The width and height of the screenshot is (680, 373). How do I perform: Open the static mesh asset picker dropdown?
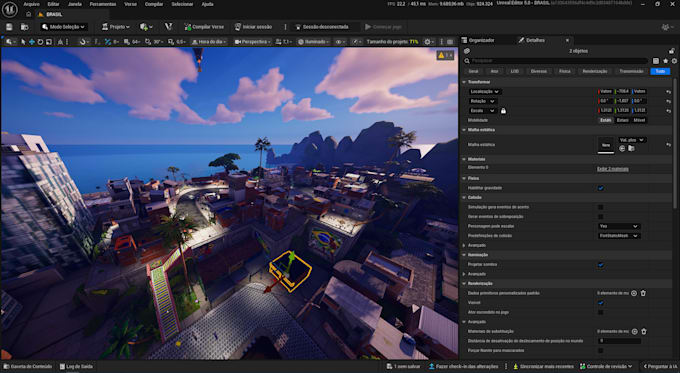pos(632,140)
